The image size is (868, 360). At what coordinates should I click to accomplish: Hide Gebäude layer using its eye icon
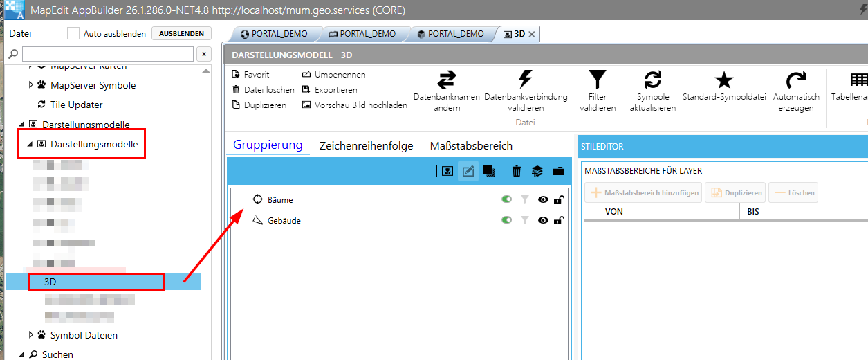coord(544,220)
